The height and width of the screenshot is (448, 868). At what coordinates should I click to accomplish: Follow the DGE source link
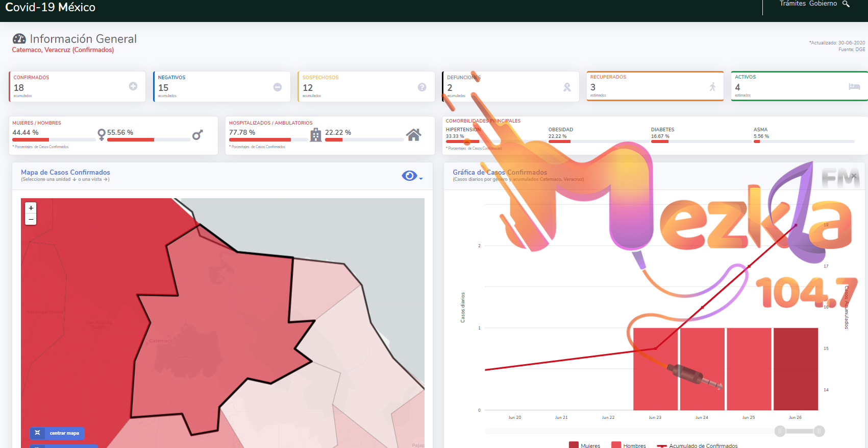860,50
